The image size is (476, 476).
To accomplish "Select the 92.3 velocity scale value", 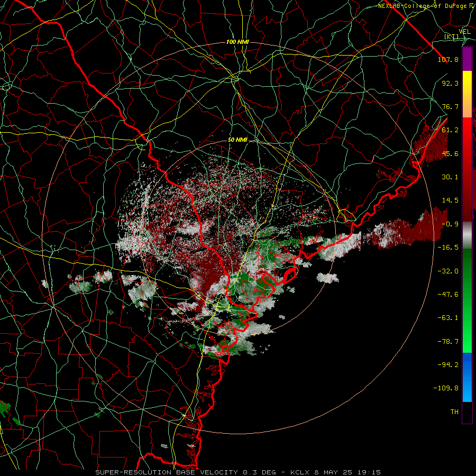I will tap(450, 83).
